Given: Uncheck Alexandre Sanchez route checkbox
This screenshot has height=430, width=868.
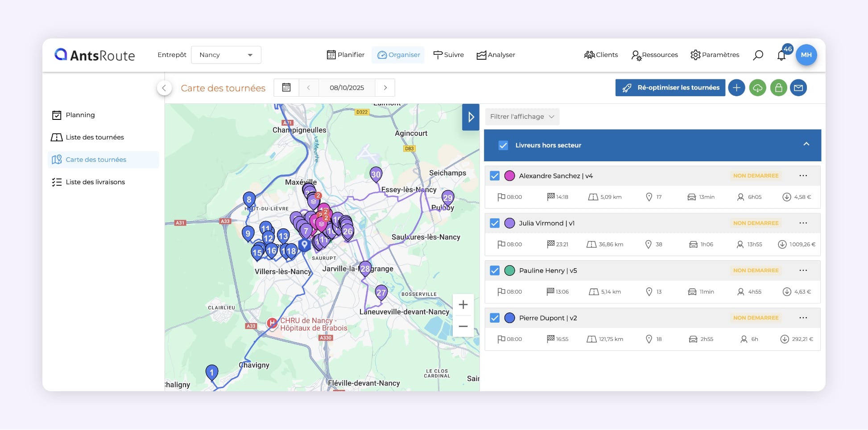Looking at the screenshot, I should tap(495, 176).
